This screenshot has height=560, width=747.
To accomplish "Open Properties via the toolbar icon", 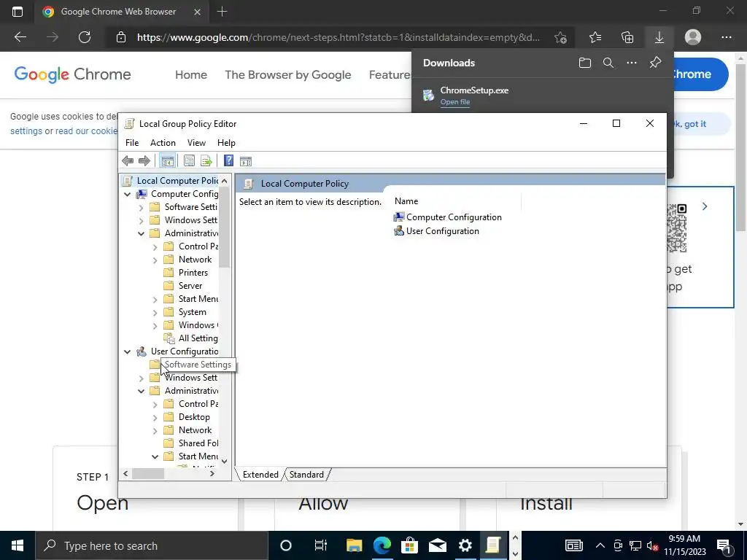I will pos(189,161).
